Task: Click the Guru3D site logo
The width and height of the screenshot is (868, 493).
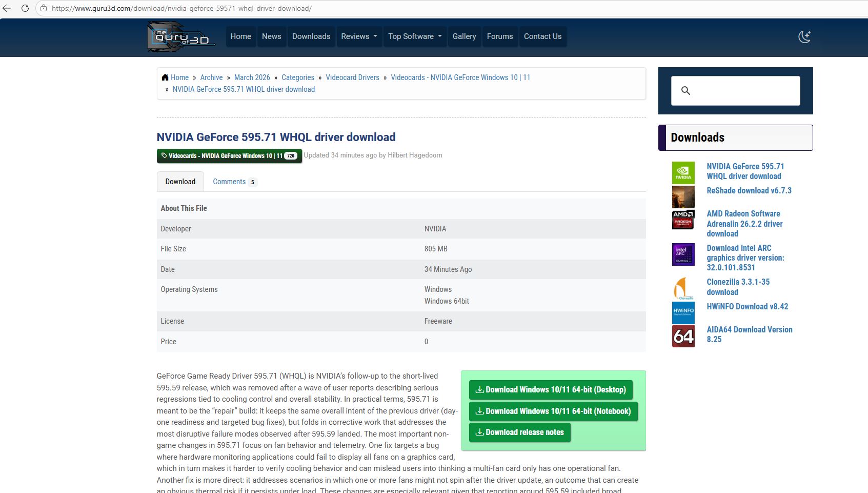Action: pos(181,36)
